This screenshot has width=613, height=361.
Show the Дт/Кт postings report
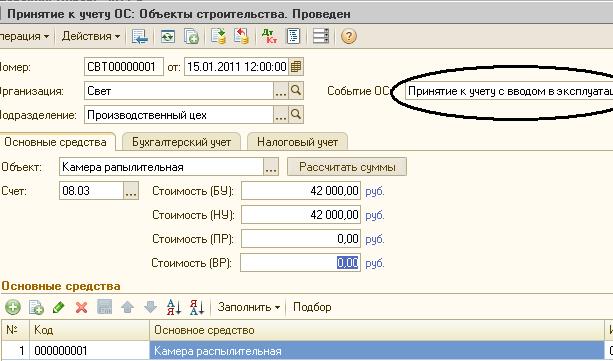click(x=269, y=36)
